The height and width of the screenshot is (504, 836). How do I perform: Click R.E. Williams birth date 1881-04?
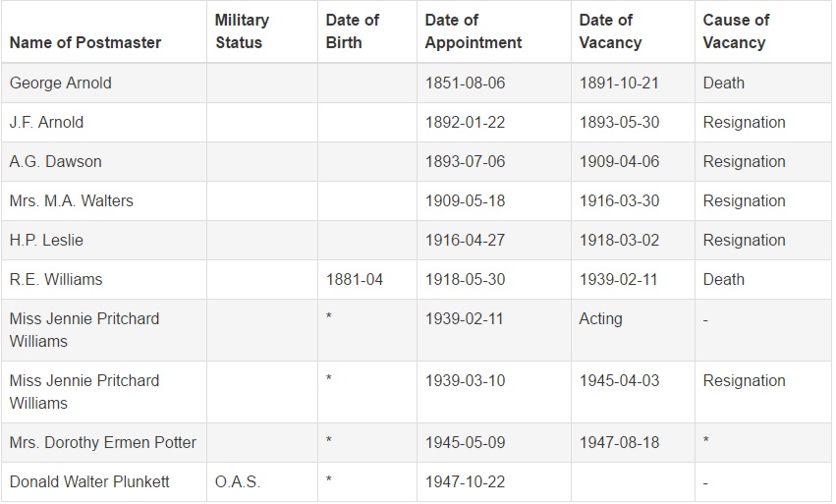354,279
